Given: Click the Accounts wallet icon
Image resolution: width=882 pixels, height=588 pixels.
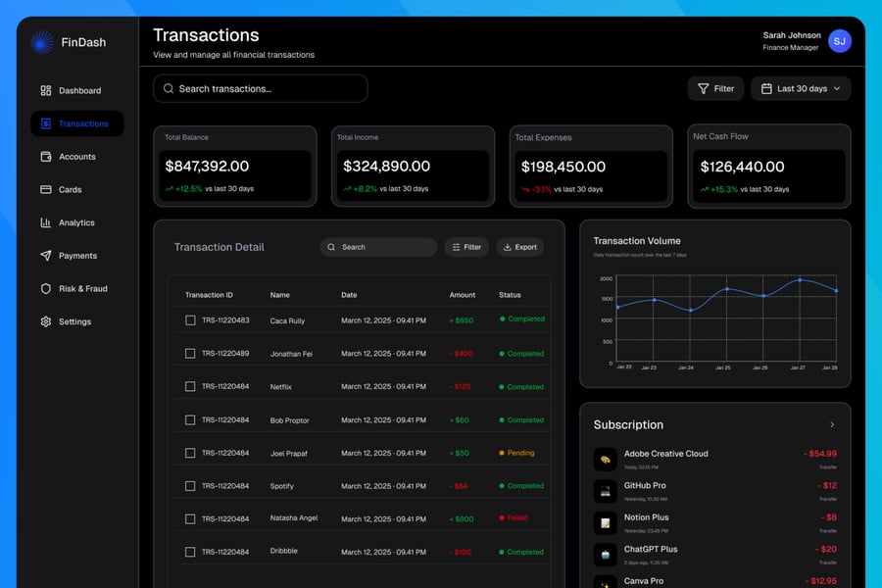Looking at the screenshot, I should coord(45,157).
